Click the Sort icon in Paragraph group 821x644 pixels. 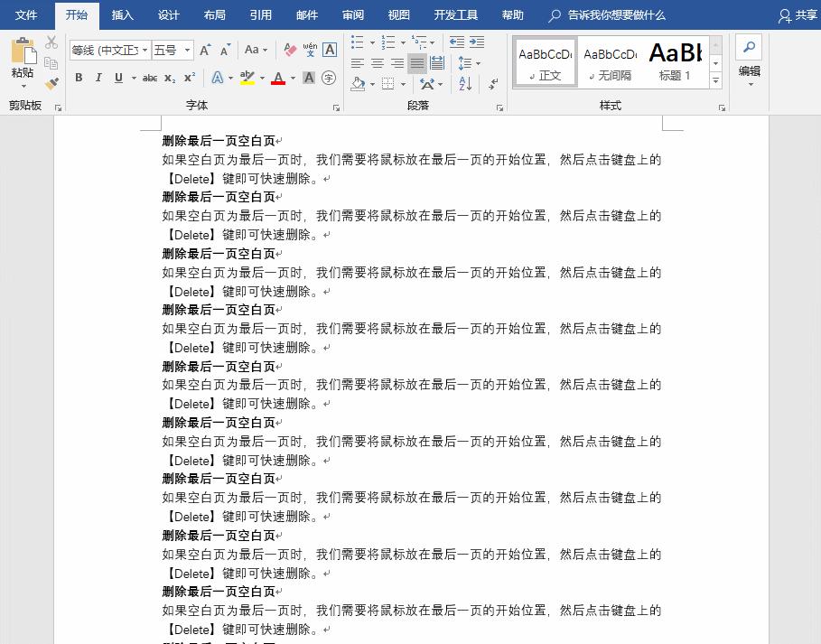465,84
